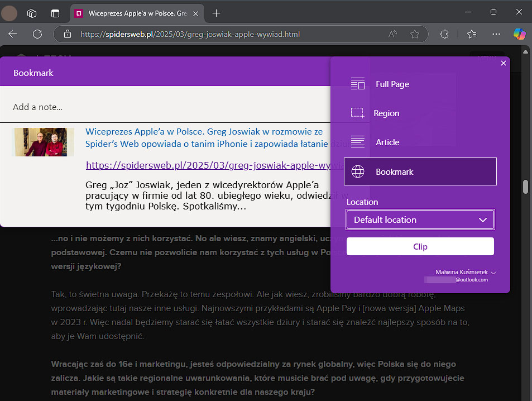Click the Bookmark preview header title

click(33, 73)
